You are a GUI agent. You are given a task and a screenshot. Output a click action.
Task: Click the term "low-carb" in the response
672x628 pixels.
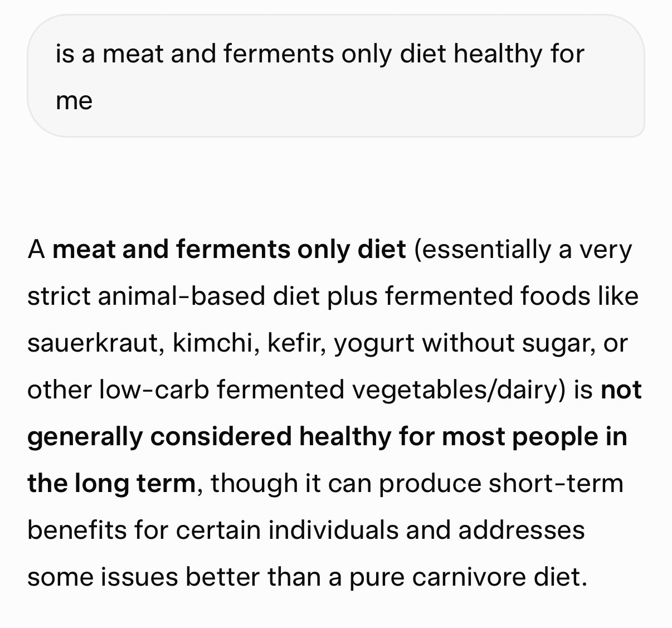(154, 390)
